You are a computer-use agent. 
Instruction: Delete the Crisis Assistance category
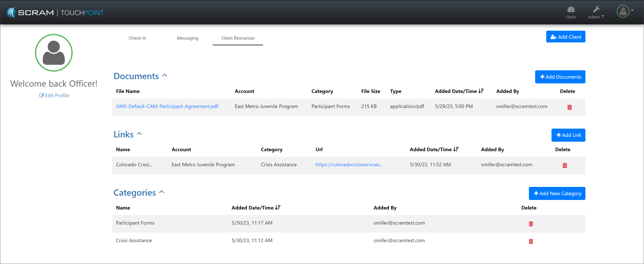[x=531, y=241]
